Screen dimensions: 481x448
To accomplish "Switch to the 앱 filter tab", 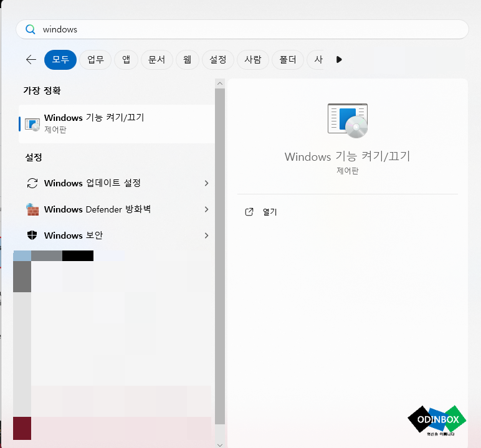I will (x=126, y=60).
